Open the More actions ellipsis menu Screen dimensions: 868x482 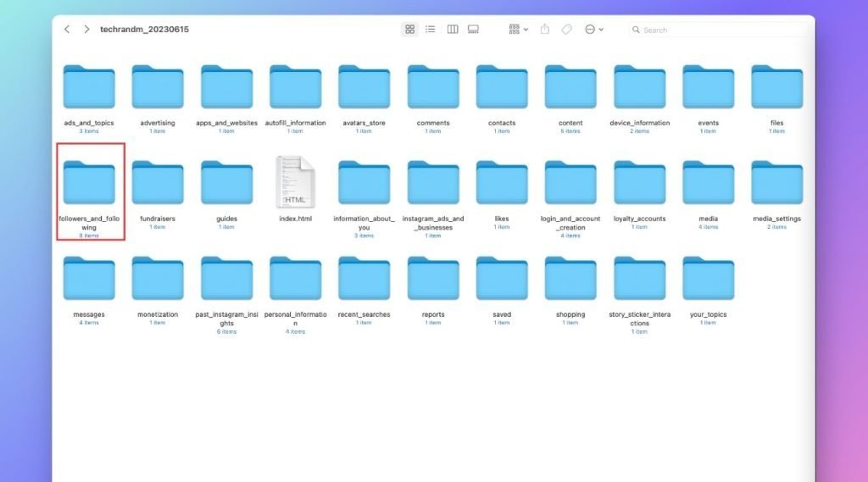coord(594,29)
